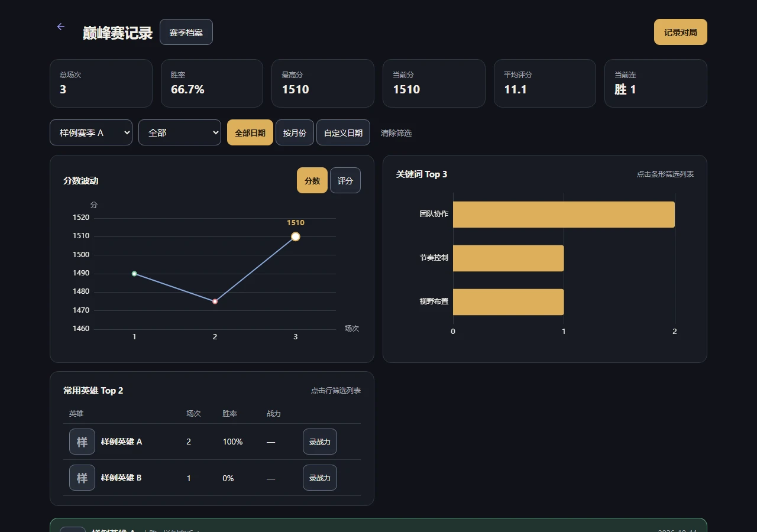Click the 当前连 胜 1 stat card
The width and height of the screenshot is (757, 532).
(656, 83)
